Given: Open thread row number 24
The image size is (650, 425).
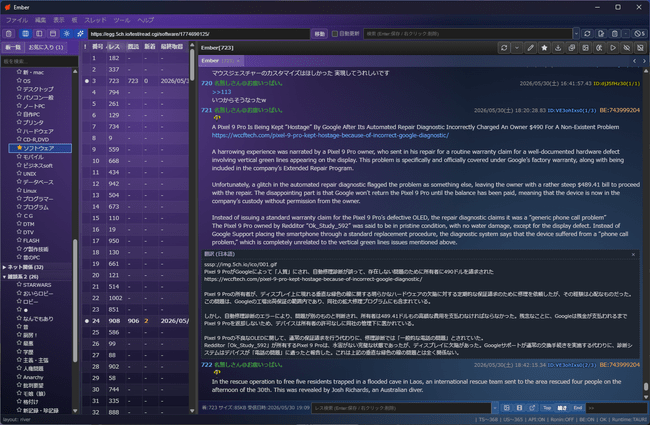Looking at the screenshot, I should [136, 321].
